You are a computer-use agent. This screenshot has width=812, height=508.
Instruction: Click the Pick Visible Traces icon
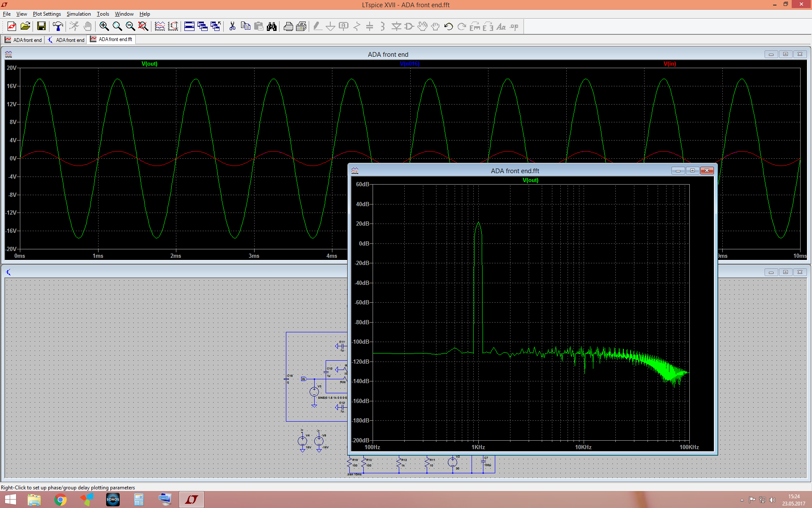pos(160,27)
